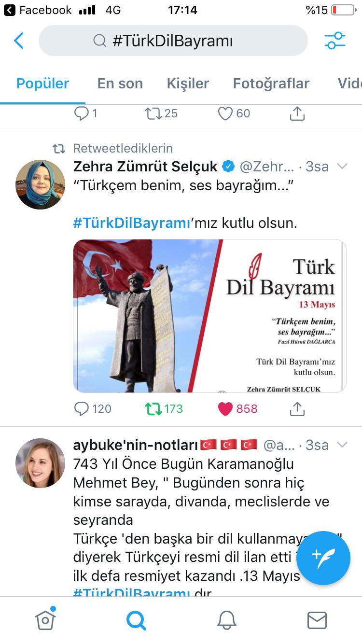Switch to Fotoğraflar tab
Viewport: 362px width, 644px height.
click(271, 84)
